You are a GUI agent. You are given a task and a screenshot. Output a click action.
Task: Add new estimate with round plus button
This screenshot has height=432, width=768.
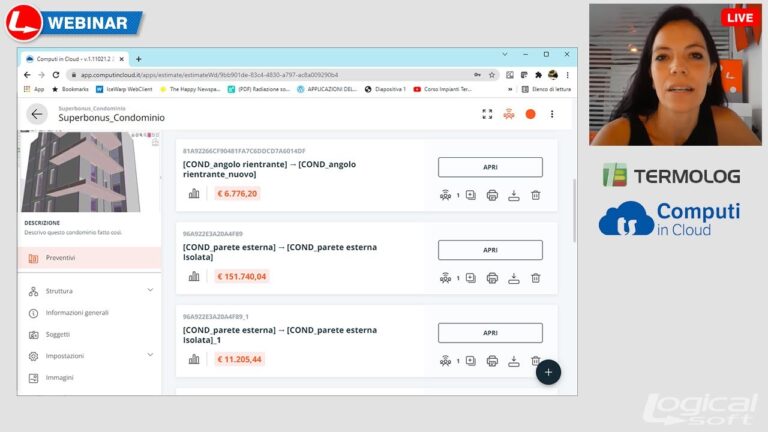tap(548, 372)
